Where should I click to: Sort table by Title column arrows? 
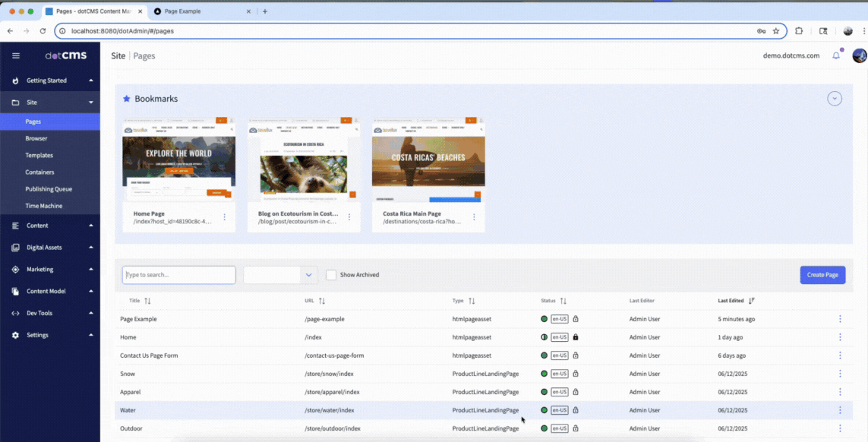147,301
